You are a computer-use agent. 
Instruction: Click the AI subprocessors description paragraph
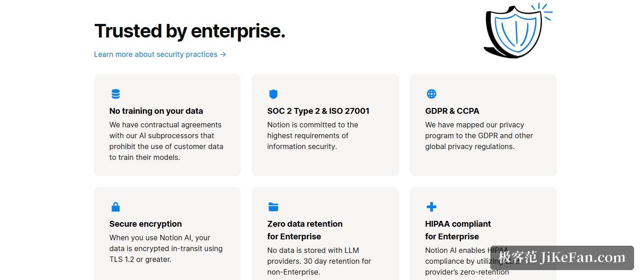click(x=166, y=141)
